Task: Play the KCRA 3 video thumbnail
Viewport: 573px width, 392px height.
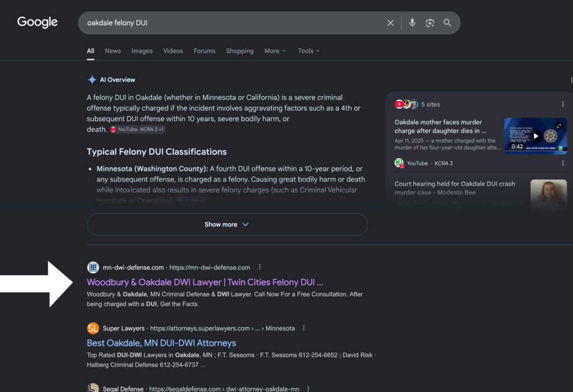Action: [x=536, y=136]
